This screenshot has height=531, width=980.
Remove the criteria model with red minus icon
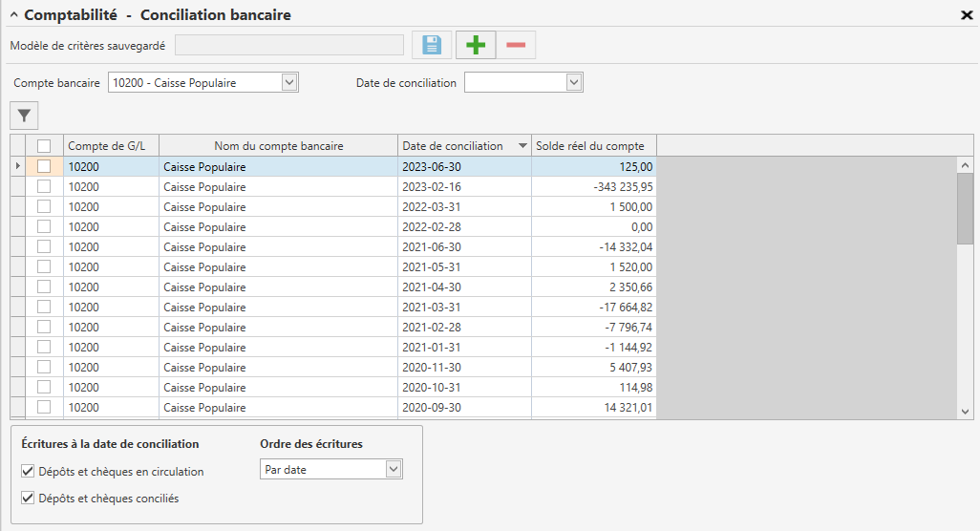pyautogui.click(x=516, y=45)
